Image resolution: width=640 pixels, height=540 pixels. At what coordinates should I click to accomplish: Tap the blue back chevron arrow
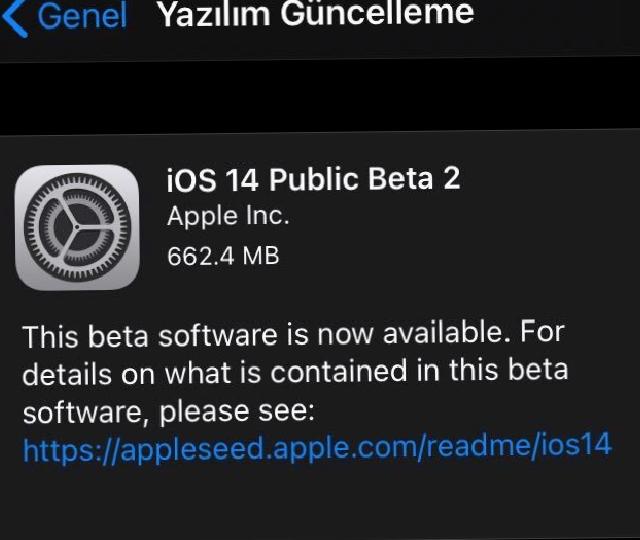(x=15, y=17)
